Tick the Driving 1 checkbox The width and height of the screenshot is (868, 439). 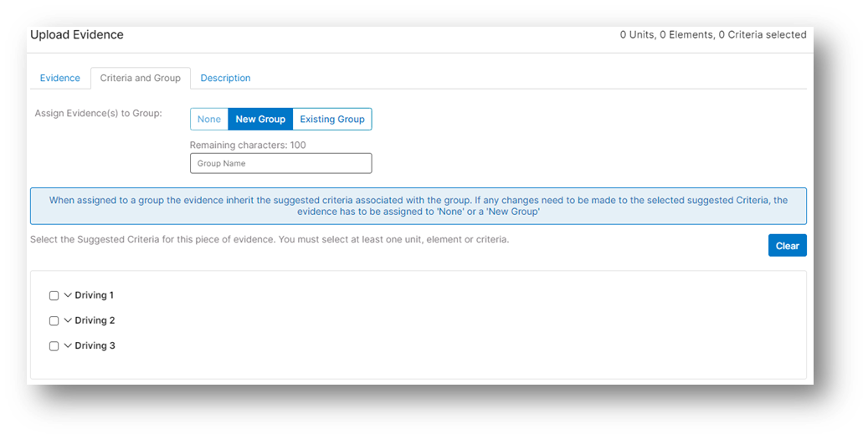tap(54, 295)
